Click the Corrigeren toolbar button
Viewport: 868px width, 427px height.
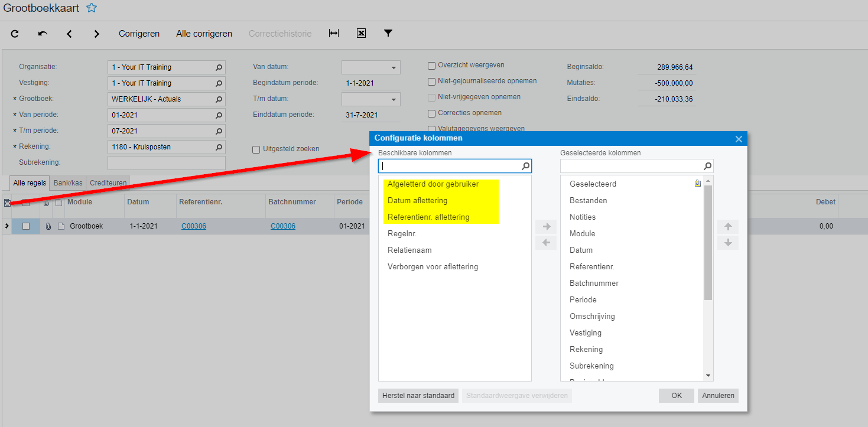(x=139, y=34)
